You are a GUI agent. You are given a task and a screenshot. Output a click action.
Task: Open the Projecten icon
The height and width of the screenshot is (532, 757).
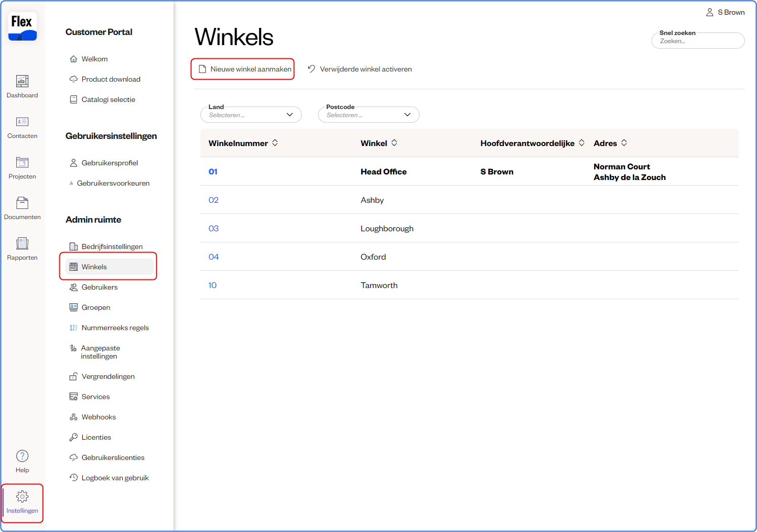pyautogui.click(x=22, y=163)
